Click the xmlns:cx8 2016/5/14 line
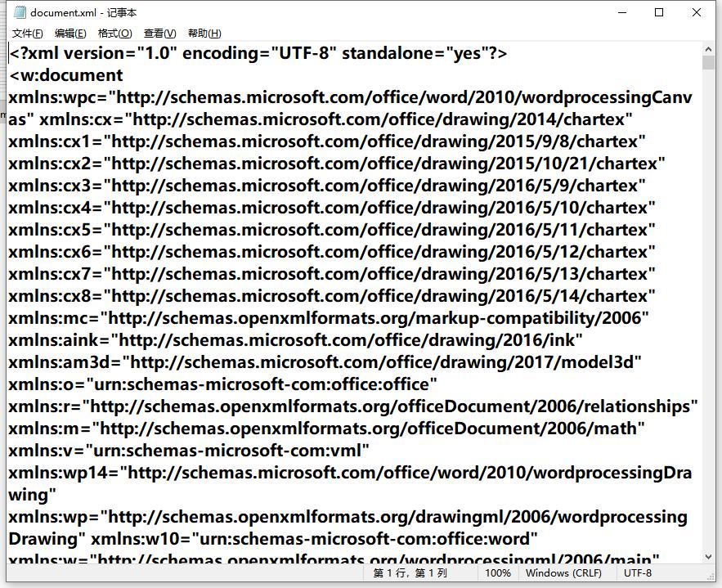This screenshot has width=722, height=588. pos(331,296)
